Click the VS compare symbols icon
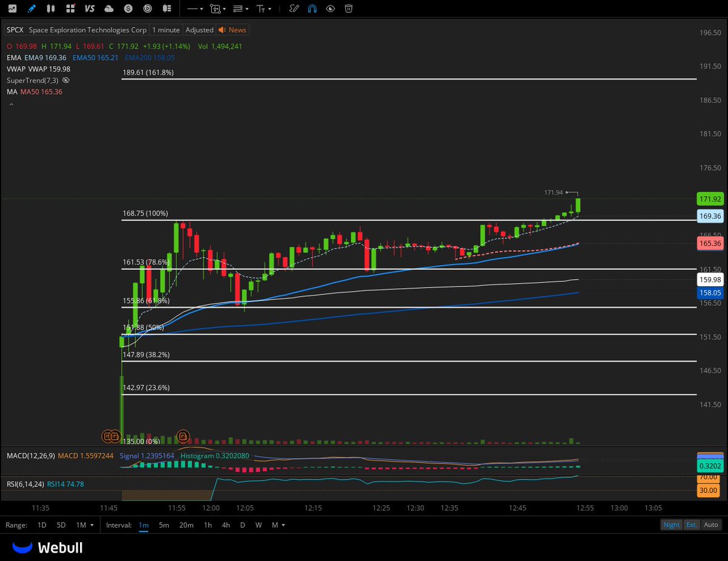 (90, 8)
